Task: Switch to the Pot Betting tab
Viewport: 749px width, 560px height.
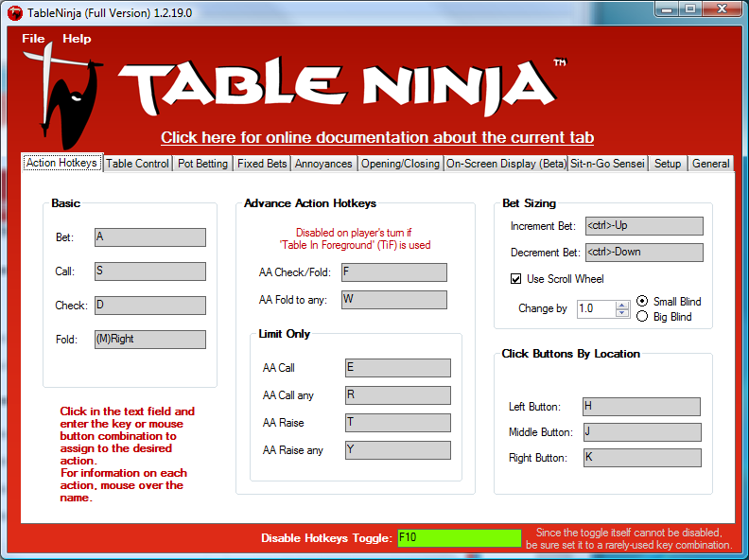Action: [202, 164]
